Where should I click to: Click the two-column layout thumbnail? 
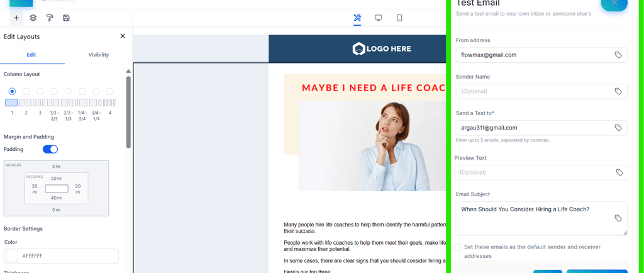(25, 103)
